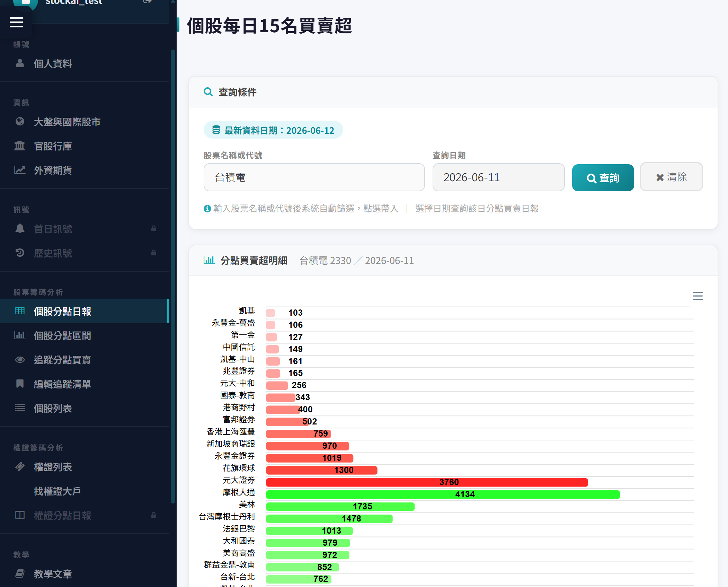
Task: Click the bar chart icon beside 分點買賣超明細
Action: [x=209, y=260]
